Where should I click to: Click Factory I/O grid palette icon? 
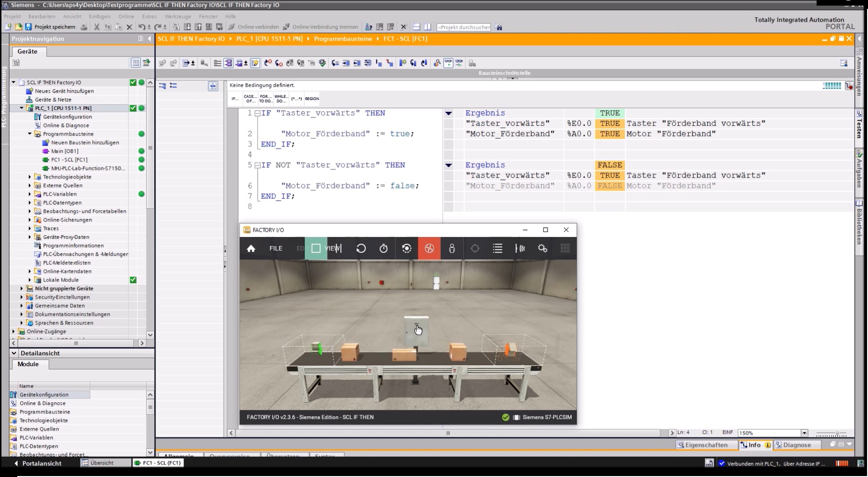565,248
